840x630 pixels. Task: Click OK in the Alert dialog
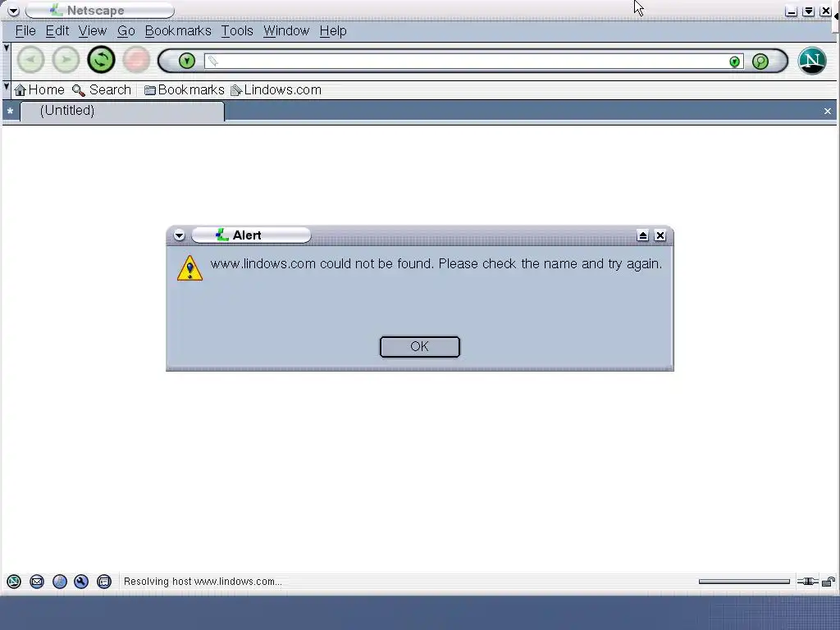(419, 347)
